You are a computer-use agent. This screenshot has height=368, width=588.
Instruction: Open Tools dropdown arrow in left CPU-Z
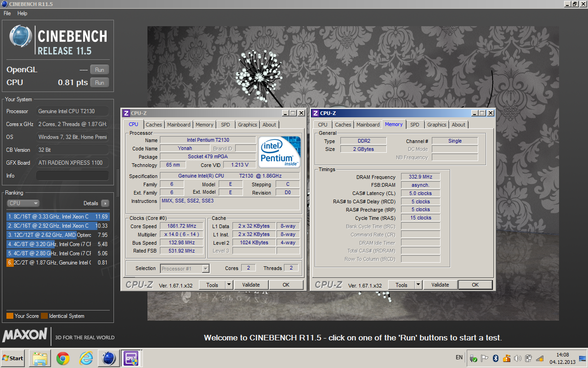point(229,285)
